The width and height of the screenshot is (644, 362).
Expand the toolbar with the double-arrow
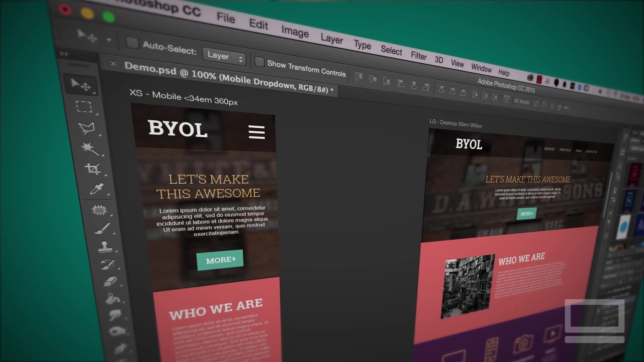(64, 54)
